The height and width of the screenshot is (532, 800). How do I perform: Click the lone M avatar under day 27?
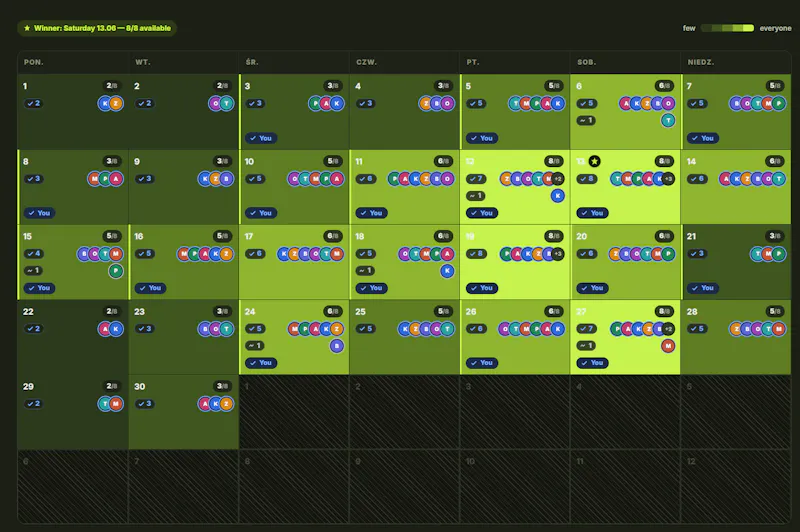pos(668,346)
